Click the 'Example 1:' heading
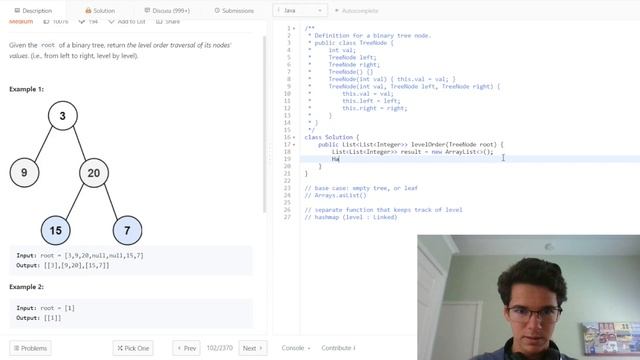Screen dimensions: 640x360 27,89
